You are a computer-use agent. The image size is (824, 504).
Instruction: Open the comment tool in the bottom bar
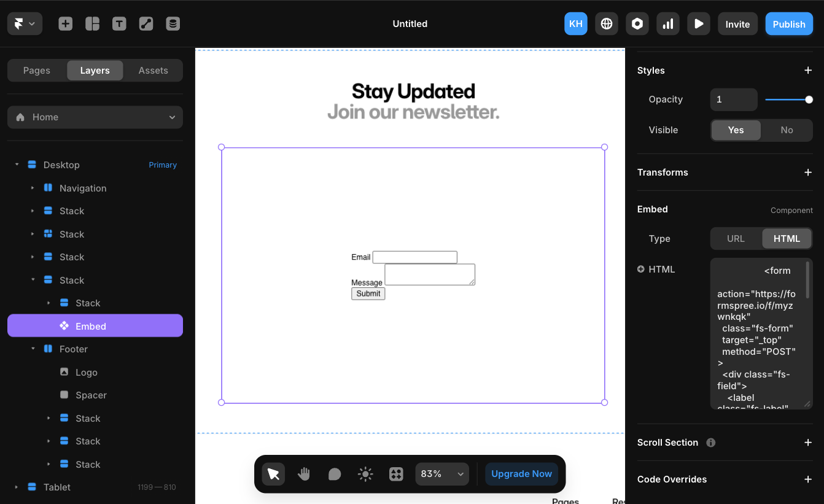335,473
